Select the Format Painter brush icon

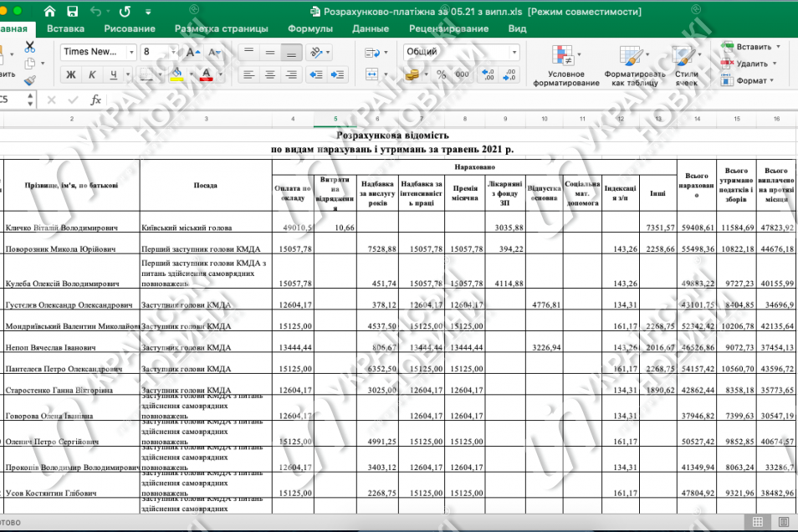click(x=30, y=80)
